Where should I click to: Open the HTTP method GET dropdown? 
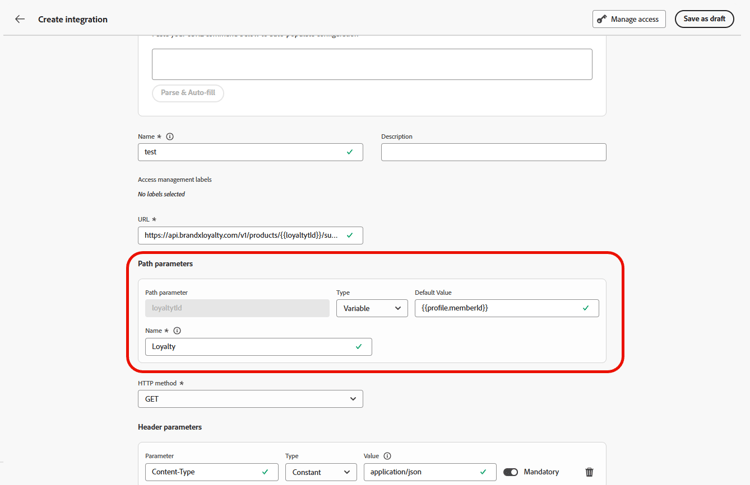pyautogui.click(x=250, y=399)
